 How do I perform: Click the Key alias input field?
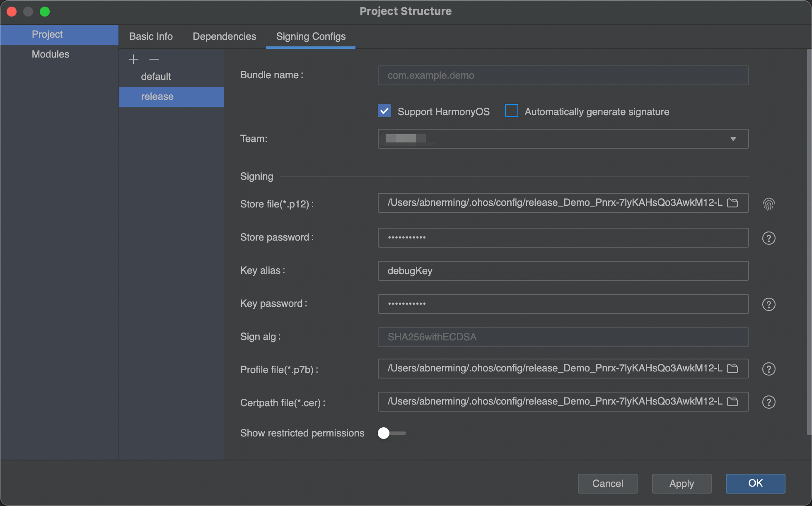[x=563, y=271]
